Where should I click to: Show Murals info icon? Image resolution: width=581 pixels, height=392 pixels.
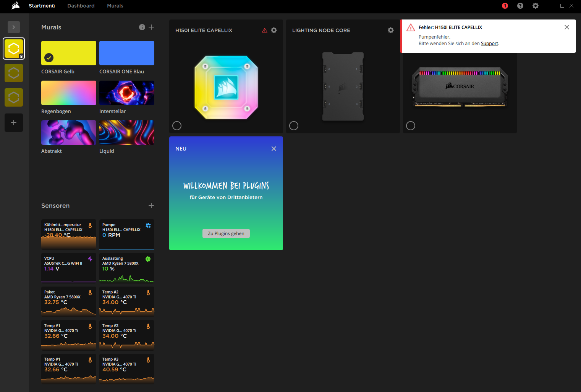click(x=142, y=27)
